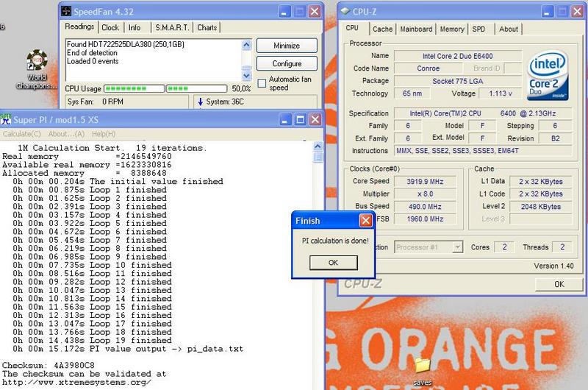588x390 pixels.
Task: Click Super PI scrollbar up arrow
Action: [318, 146]
